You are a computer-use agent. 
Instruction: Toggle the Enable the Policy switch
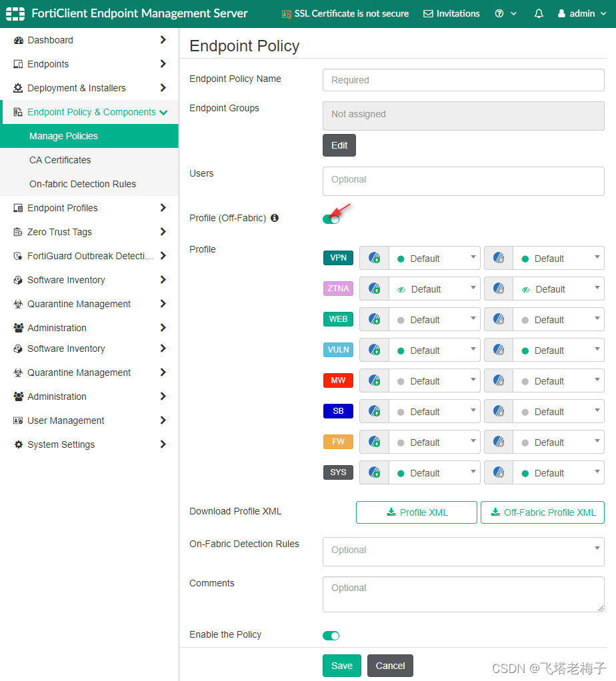(331, 636)
